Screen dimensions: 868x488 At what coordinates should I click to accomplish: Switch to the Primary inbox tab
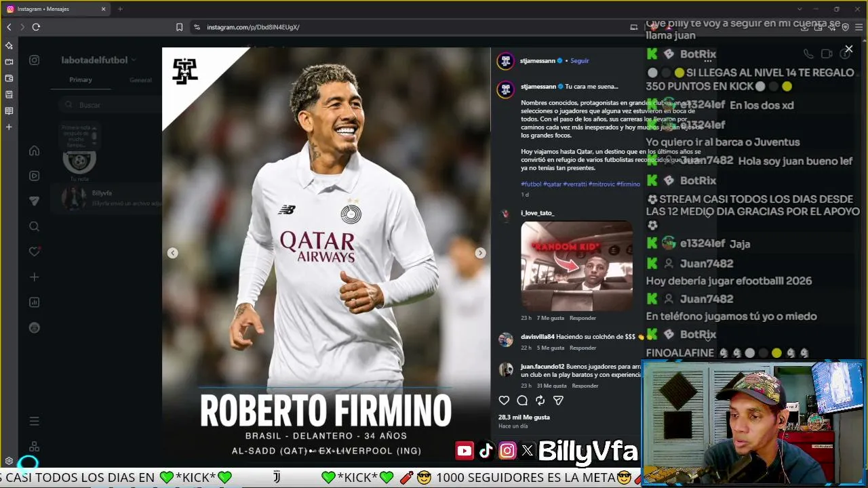click(81, 80)
